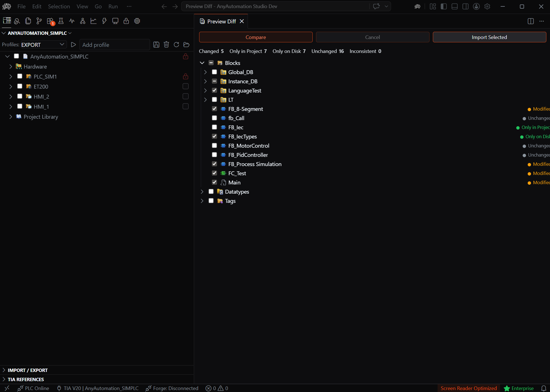The height and width of the screenshot is (392, 550).
Task: Expand the LT folder
Action: point(206,100)
